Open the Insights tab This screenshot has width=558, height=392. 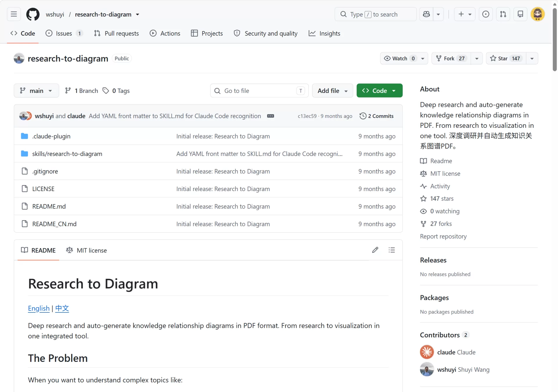[x=324, y=33]
